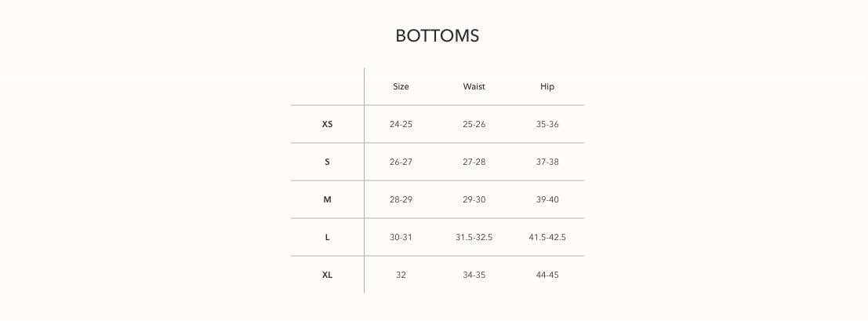Select the 31.5-32.5 waist value
868x321 pixels.
[474, 237]
